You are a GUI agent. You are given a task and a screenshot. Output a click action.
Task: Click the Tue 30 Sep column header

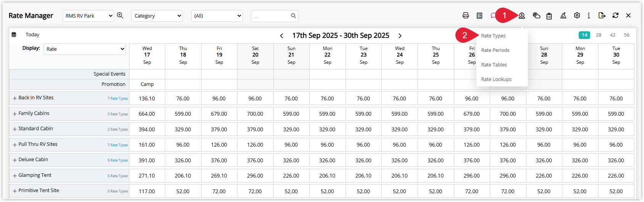tap(616, 55)
